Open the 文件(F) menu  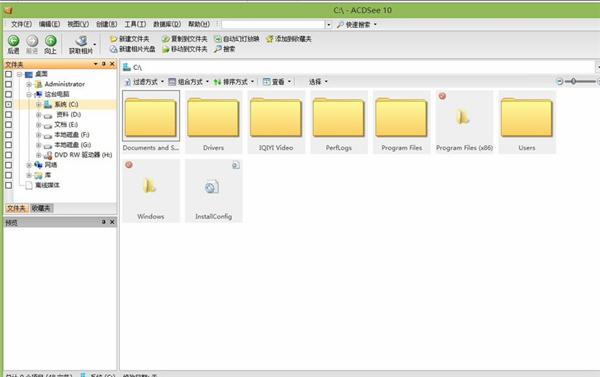(21, 24)
